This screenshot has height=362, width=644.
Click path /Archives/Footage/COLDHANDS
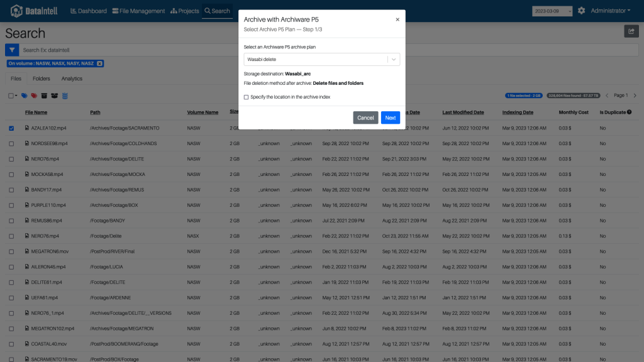click(123, 144)
